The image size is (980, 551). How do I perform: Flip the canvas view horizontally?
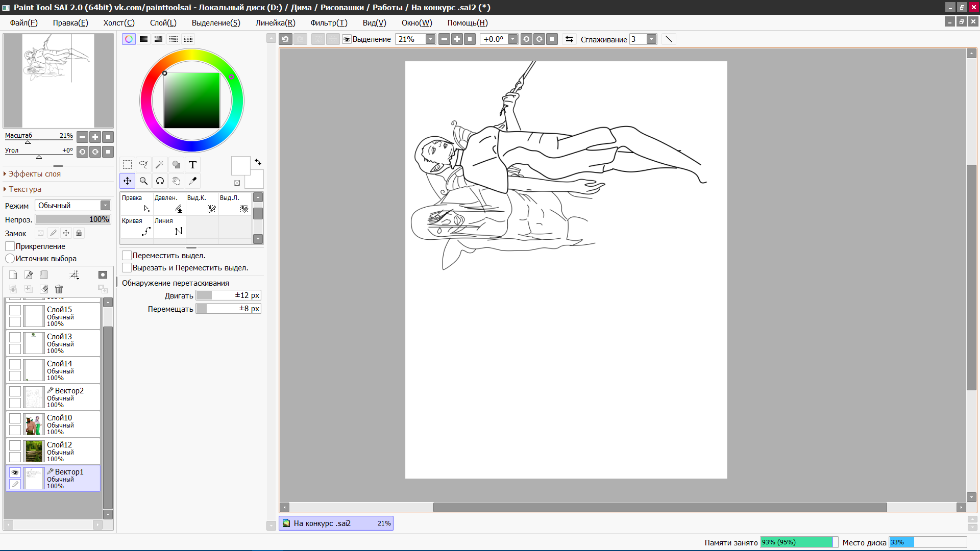coord(570,39)
